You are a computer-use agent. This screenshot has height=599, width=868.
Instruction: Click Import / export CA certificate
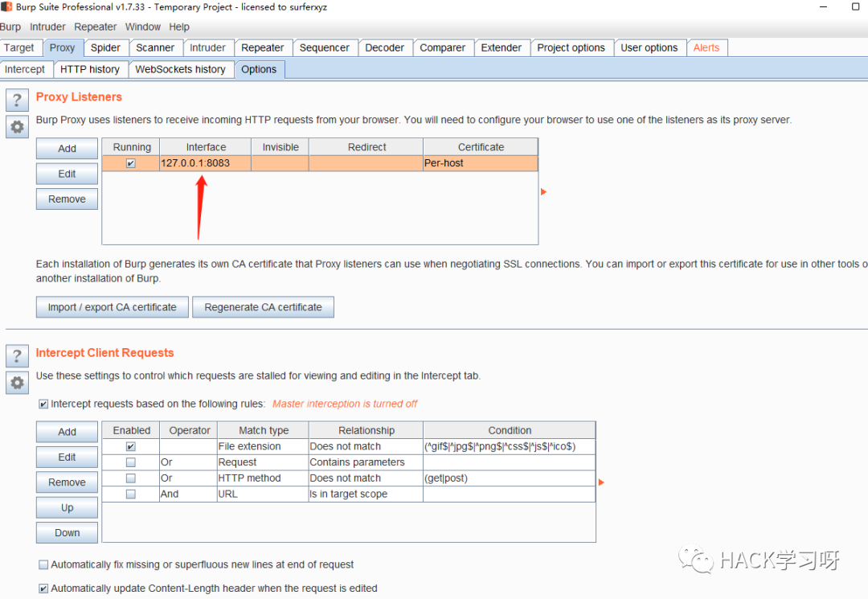113,307
